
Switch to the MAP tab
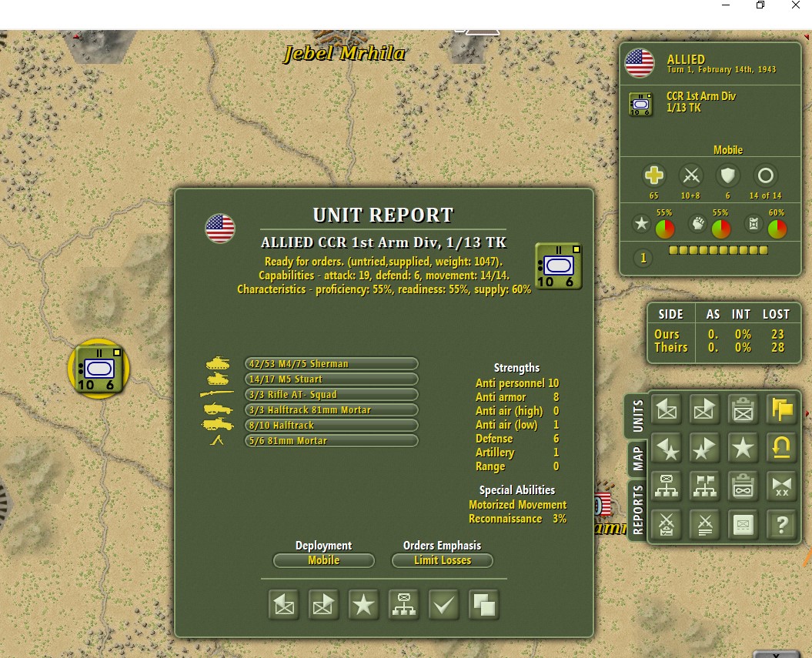[x=638, y=459]
